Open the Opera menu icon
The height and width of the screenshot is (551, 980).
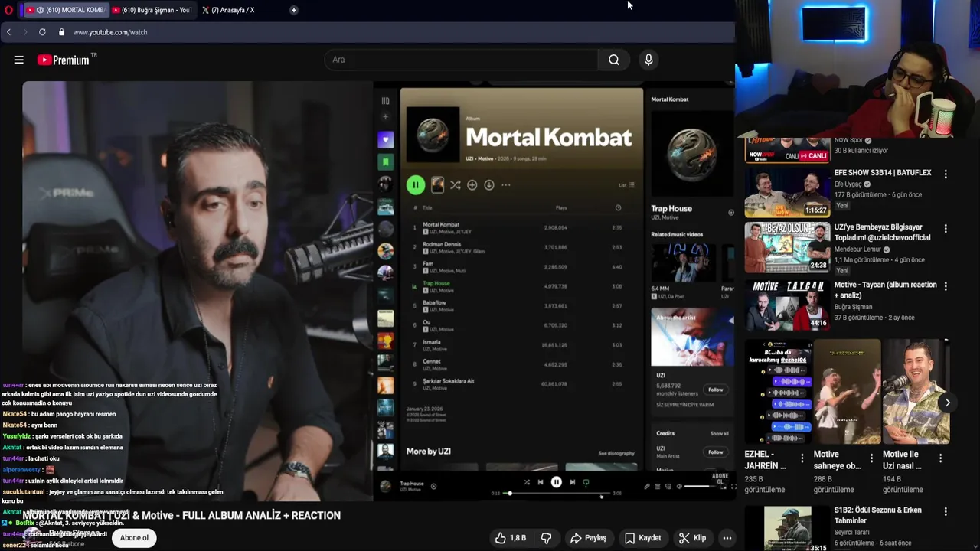point(8,10)
